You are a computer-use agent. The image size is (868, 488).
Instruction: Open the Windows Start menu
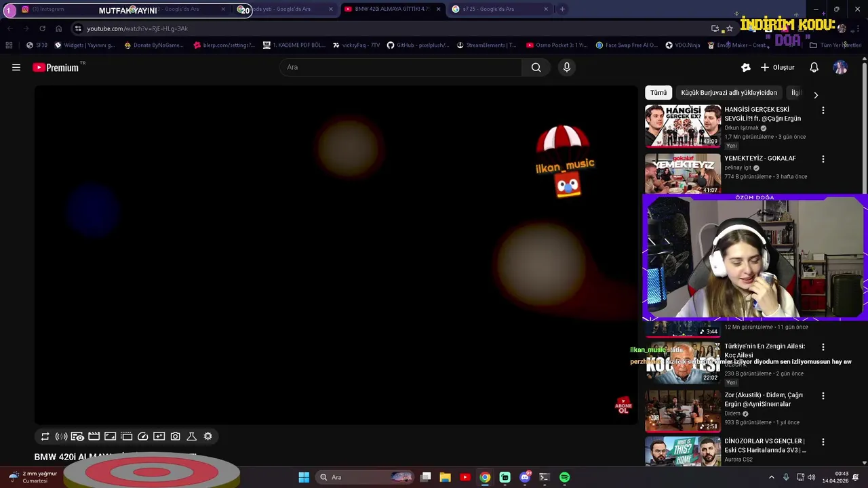[304, 477]
